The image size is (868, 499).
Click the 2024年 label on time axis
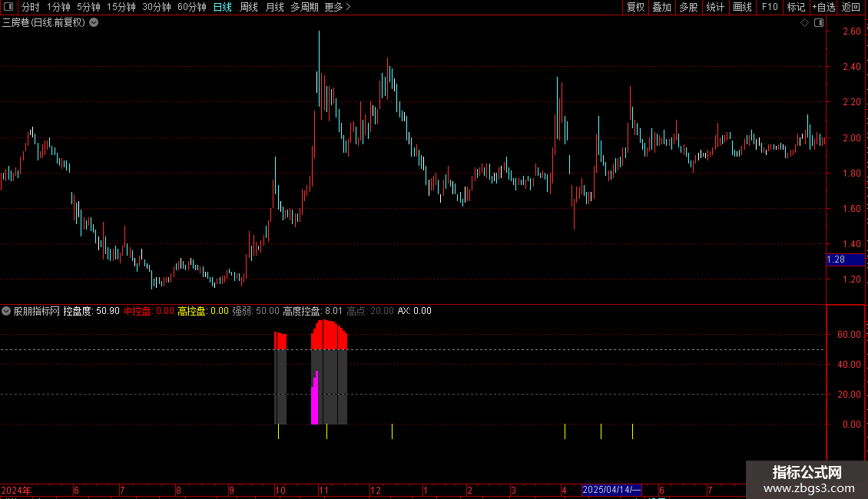pyautogui.click(x=16, y=490)
